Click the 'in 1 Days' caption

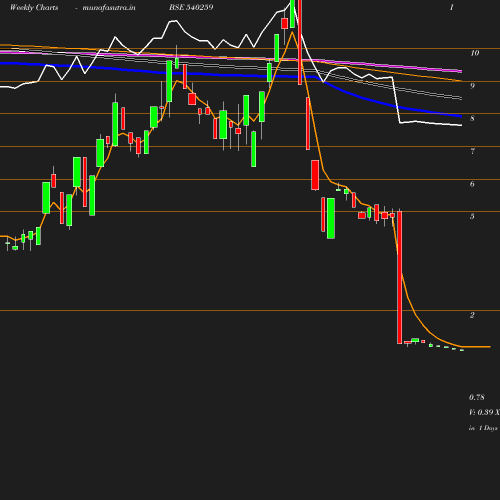(x=483, y=428)
